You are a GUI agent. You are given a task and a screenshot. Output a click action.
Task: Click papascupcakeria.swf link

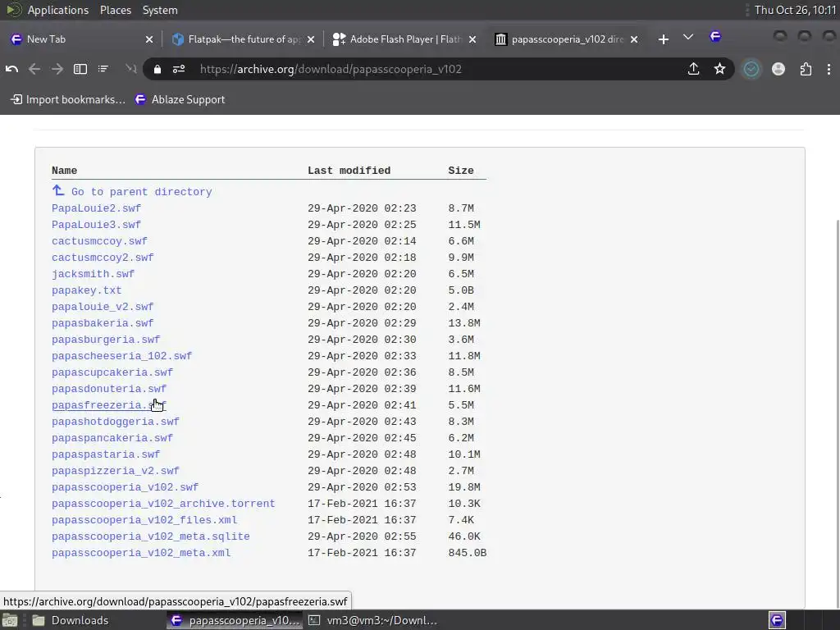point(112,372)
